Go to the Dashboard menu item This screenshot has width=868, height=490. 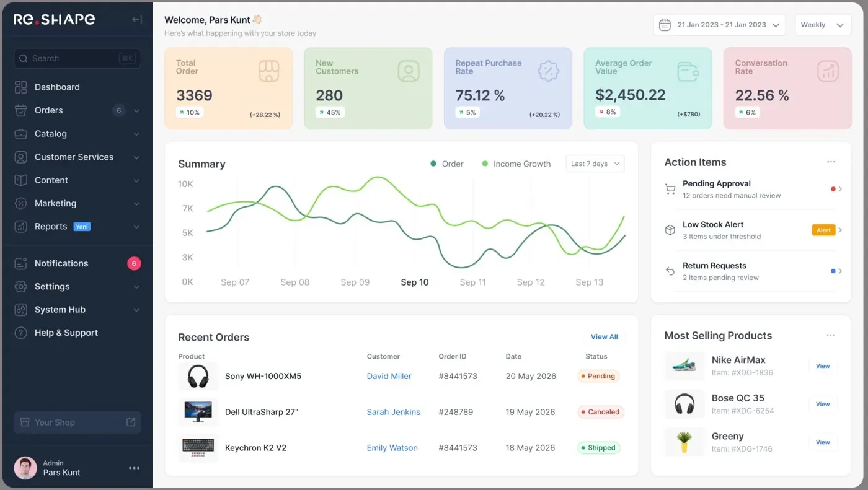pyautogui.click(x=77, y=87)
